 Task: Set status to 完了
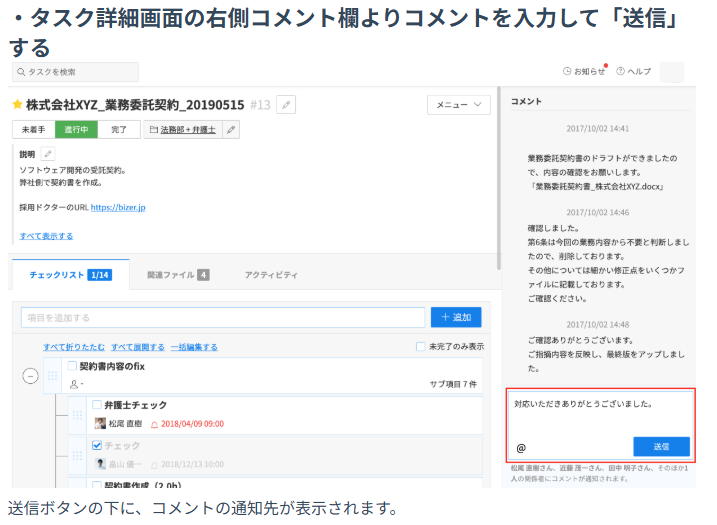pos(119,130)
